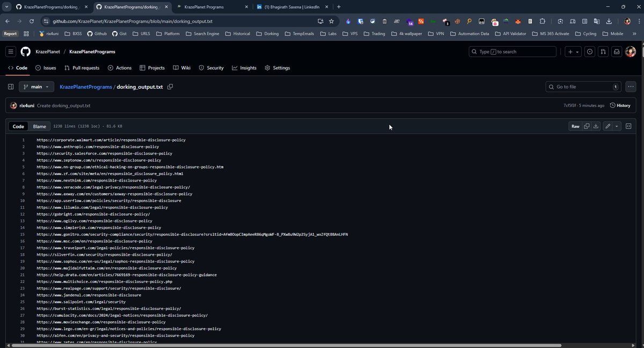Open more edit options dropdown arrow
Screen dimensions: 644x348
(x=617, y=126)
